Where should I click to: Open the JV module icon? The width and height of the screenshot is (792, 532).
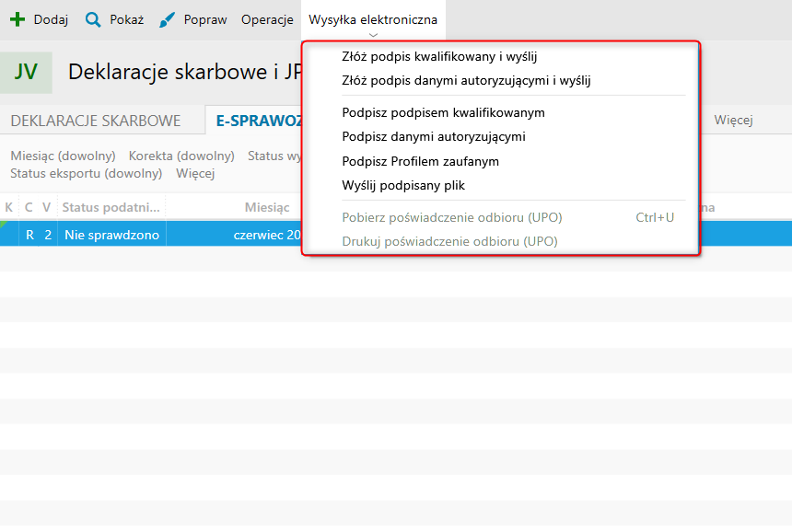26,72
